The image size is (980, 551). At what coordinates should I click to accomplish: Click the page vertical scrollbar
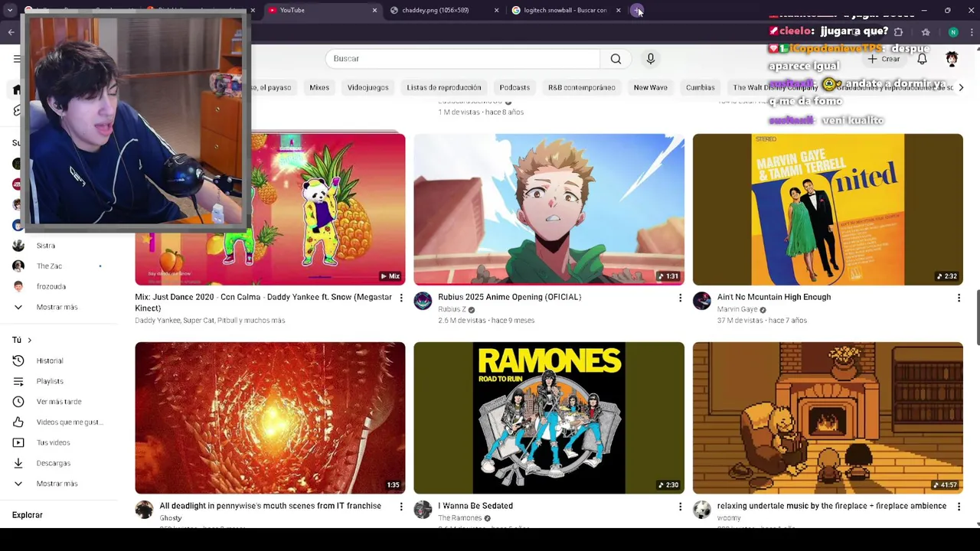coord(976,318)
